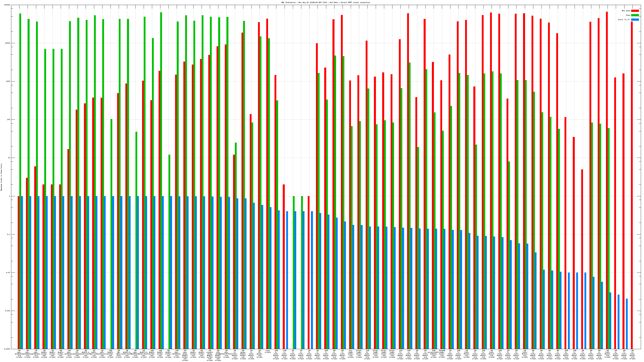
Task: Click the 'Score (0..1)' legend text
Action: pos(624,20)
